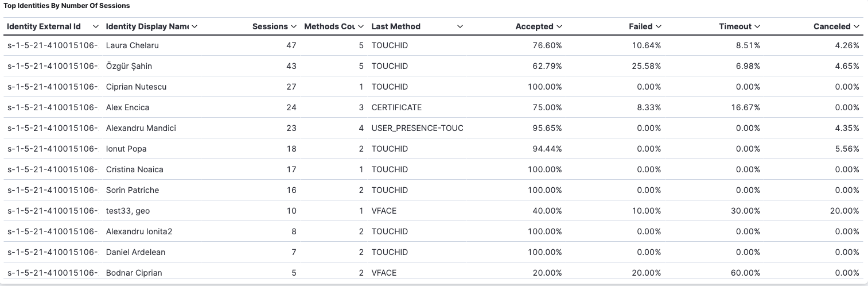Screen dimensions: 868x286
Task: Click CERTIFICATE method in Alex Encica row
Action: 396,107
